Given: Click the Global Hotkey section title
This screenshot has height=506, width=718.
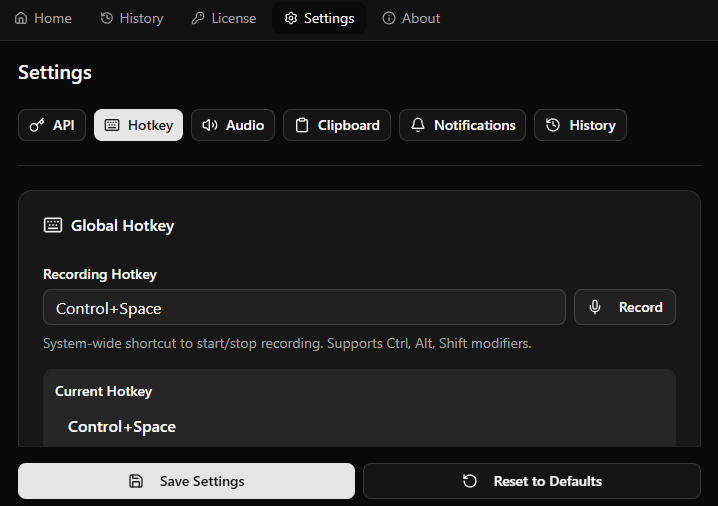Looking at the screenshot, I should pos(122,226).
